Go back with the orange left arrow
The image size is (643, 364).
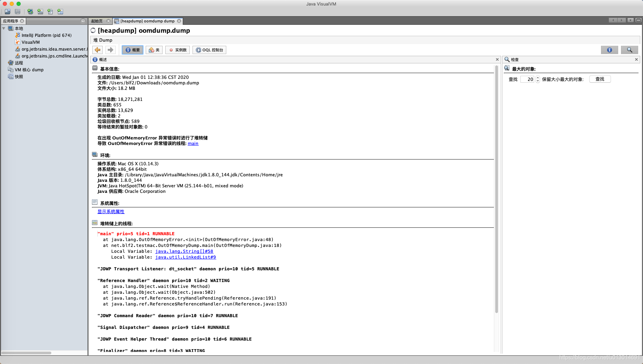coord(98,50)
